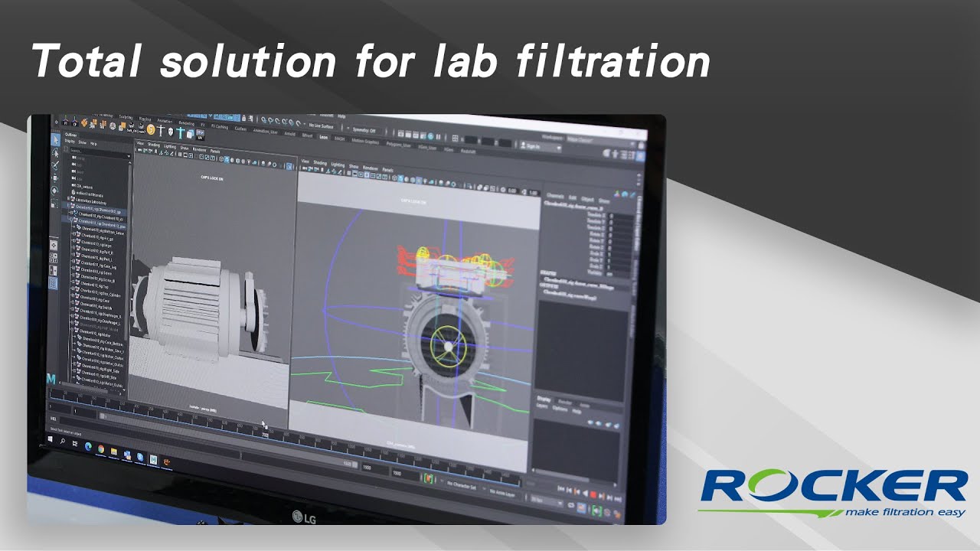
Task: Click the pause icon in status line
Action: point(438,137)
